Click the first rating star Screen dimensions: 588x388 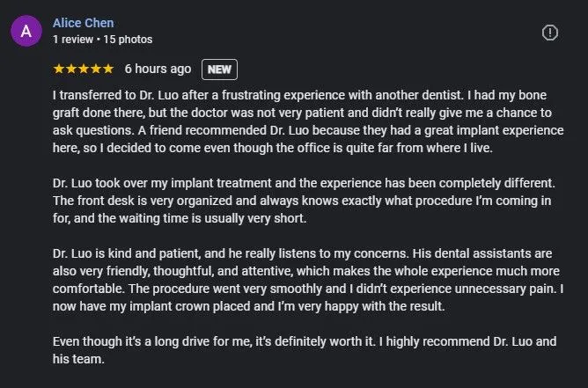[x=59, y=69]
